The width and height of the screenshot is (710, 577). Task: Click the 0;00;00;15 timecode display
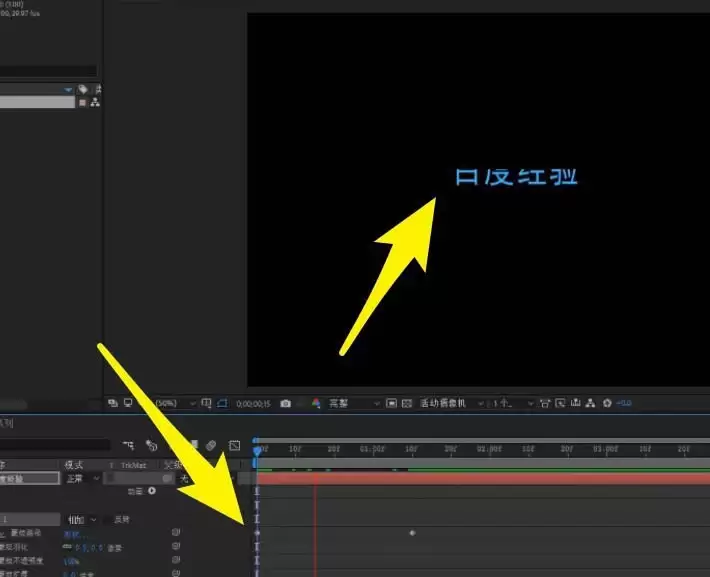click(253, 404)
